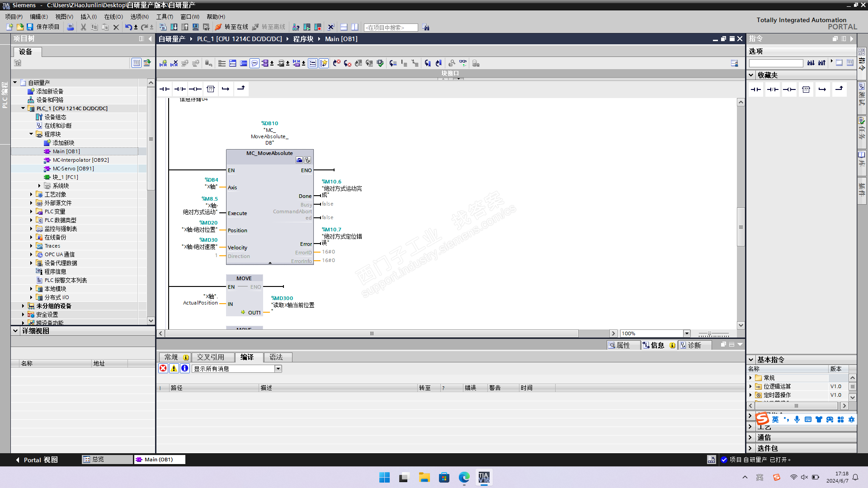
Task: Click the editor zoom slider
Action: [x=709, y=333]
